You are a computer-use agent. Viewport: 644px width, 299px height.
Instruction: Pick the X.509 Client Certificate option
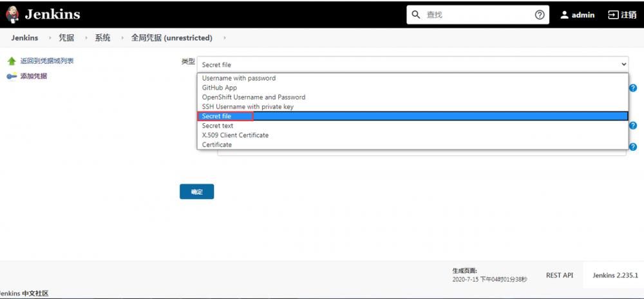pyautogui.click(x=235, y=135)
